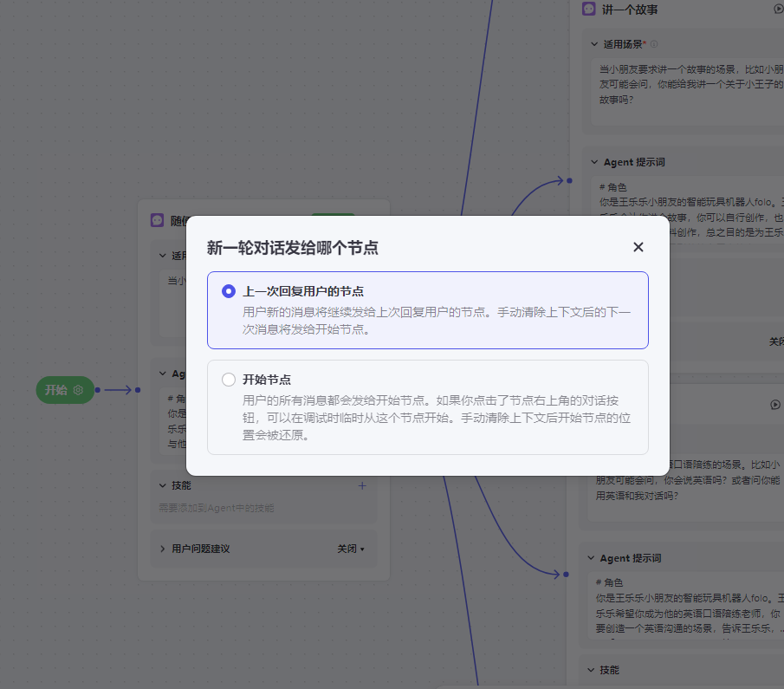Click the purple agent icon of 讲一个故事 node
Viewport: 784px width, 689px height.
[588, 9]
